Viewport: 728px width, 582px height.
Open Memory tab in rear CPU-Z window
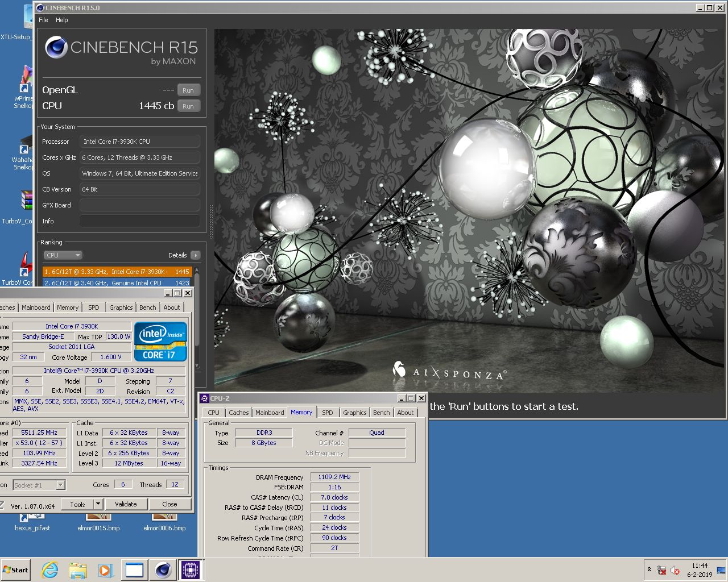click(68, 307)
